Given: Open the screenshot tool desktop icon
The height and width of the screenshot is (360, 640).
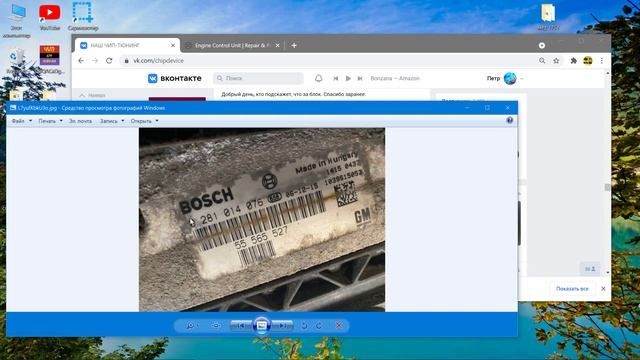Looking at the screenshot, I should click(83, 17).
